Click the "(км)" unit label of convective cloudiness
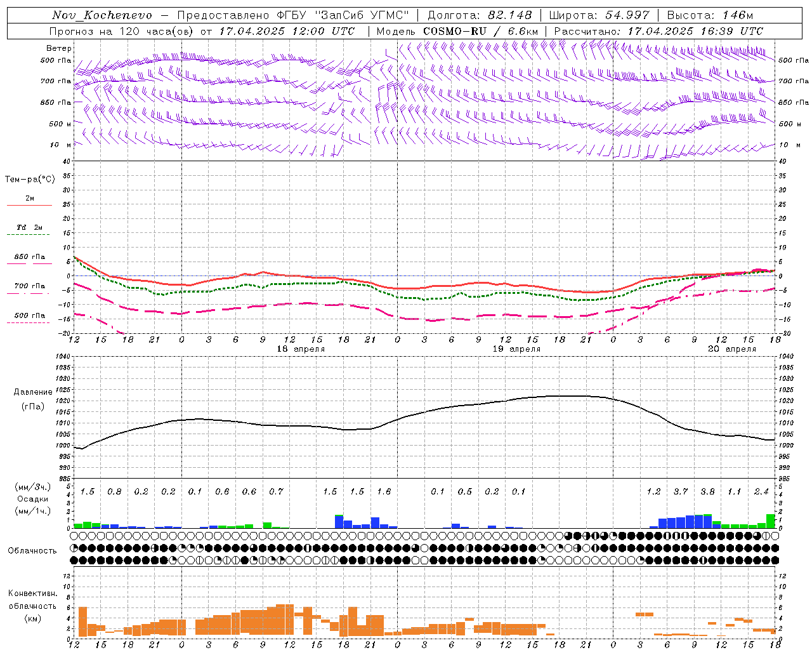 (x=32, y=618)
